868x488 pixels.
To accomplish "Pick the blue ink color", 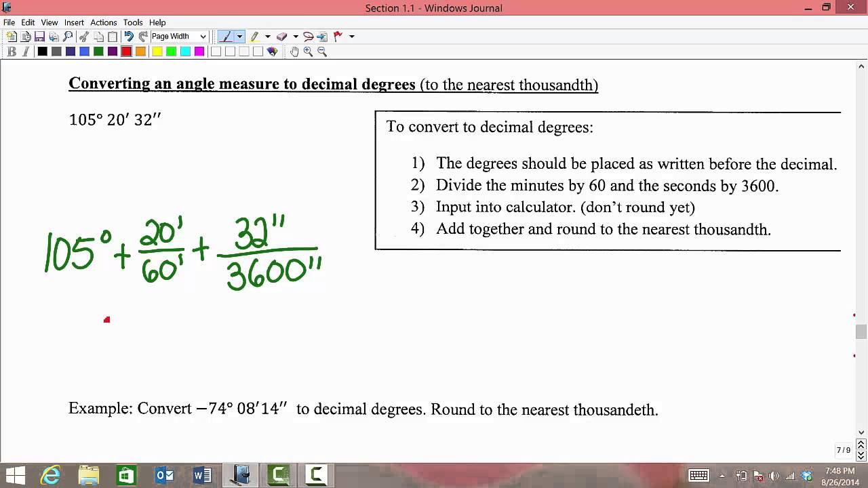I will [84, 52].
